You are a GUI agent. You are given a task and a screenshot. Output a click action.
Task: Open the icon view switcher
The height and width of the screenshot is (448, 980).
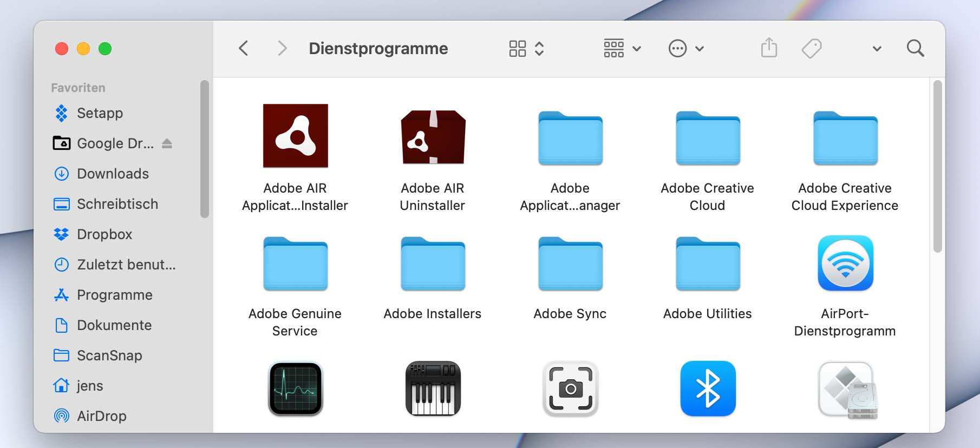(526, 48)
